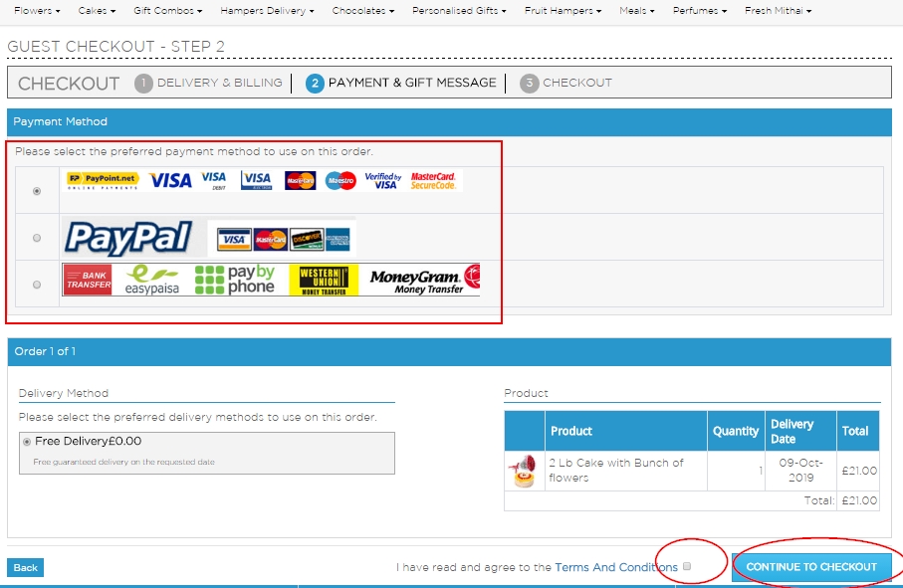Click the PayPoint.net logo
The image size is (903, 588).
coord(102,181)
